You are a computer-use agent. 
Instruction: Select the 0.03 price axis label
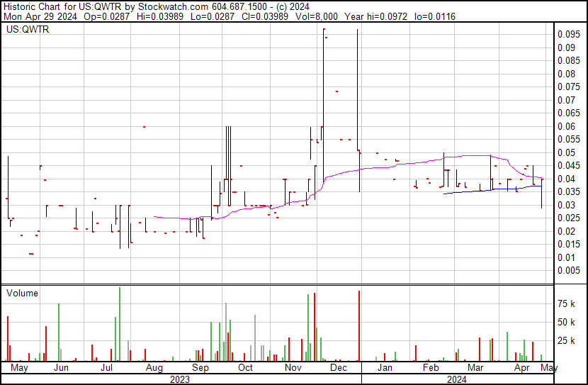(x=566, y=205)
